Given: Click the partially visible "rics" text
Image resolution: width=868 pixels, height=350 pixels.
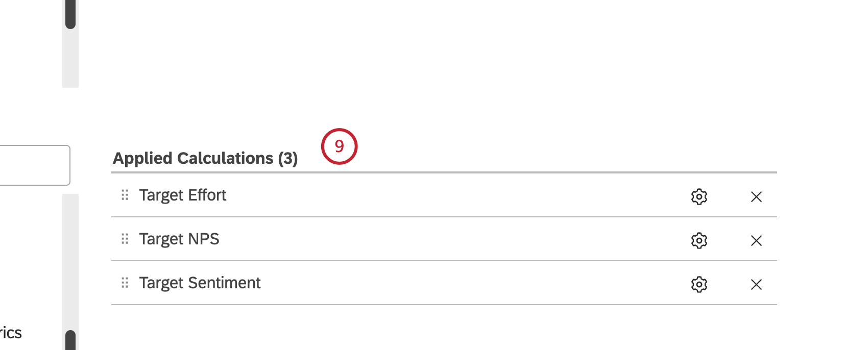Looking at the screenshot, I should (11, 333).
